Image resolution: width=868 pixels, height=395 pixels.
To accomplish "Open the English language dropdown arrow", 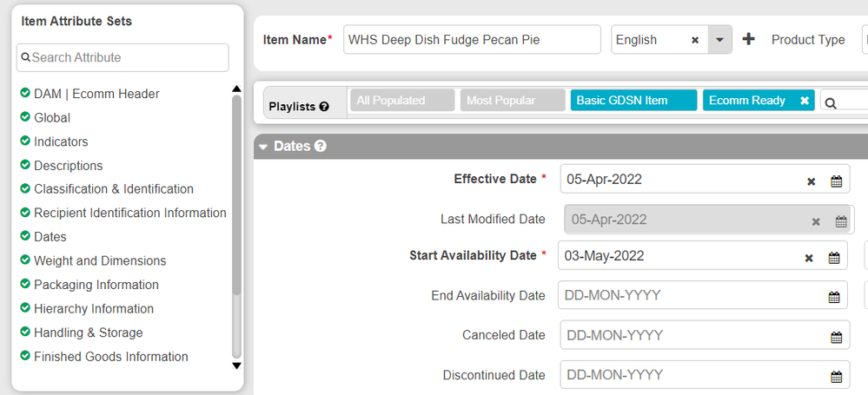I will click(719, 40).
